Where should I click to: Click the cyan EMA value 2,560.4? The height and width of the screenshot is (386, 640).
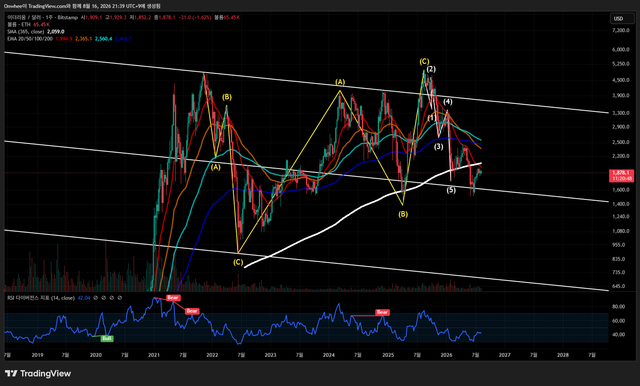click(x=103, y=38)
